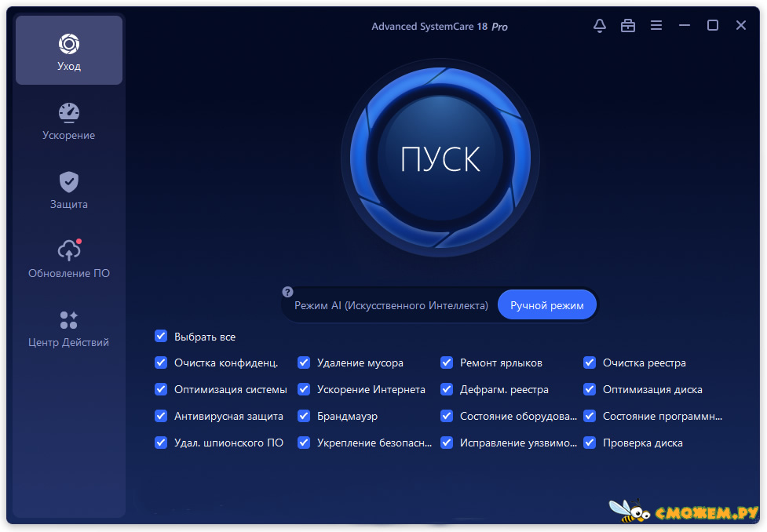This screenshot has width=767, height=532.
Task: Uncheck Очистка конфиденц. checkbox
Action: tap(161, 363)
